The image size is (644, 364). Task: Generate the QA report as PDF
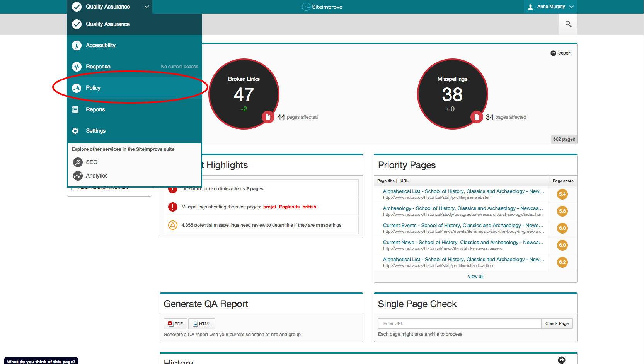pos(175,324)
